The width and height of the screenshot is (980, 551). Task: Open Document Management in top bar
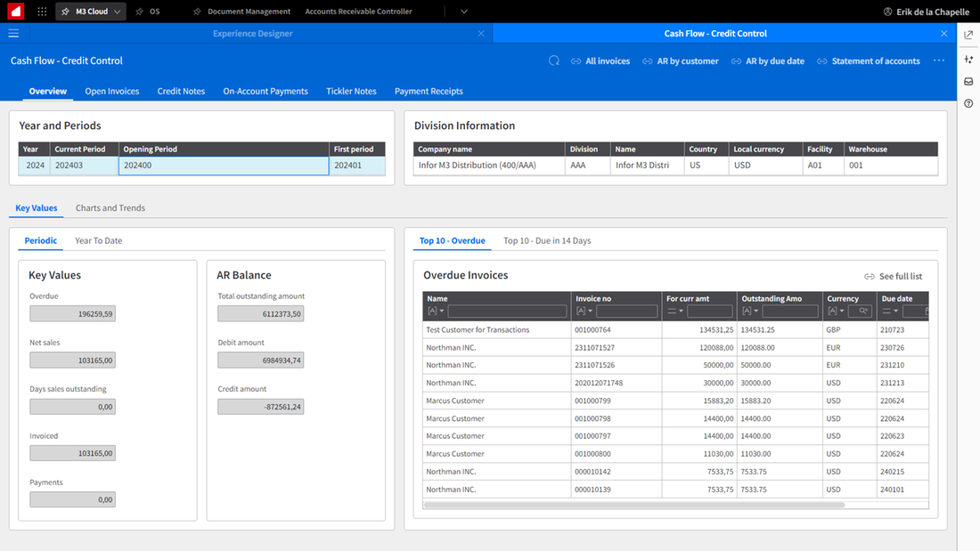coord(249,12)
